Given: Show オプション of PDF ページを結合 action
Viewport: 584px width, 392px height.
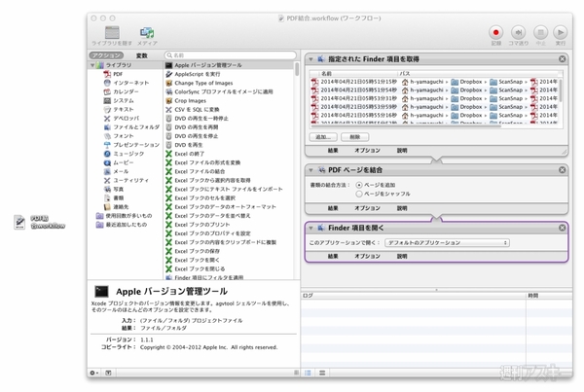Looking at the screenshot, I should 367,208.
